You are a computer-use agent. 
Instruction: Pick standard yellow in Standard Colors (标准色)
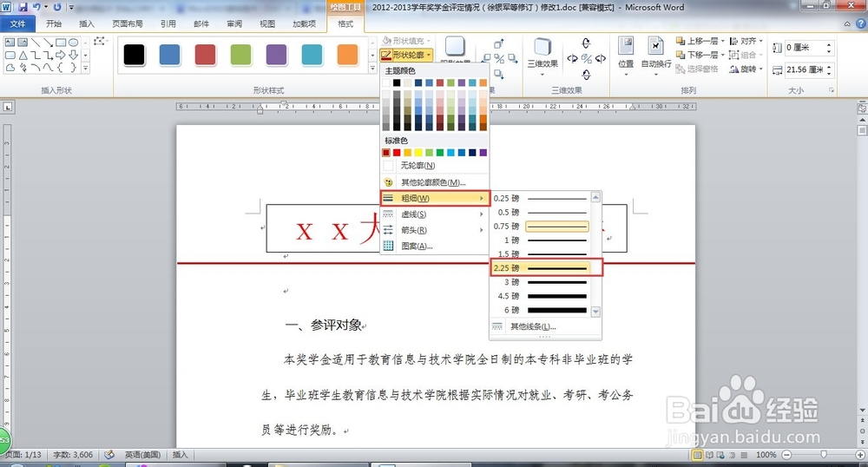(x=418, y=153)
